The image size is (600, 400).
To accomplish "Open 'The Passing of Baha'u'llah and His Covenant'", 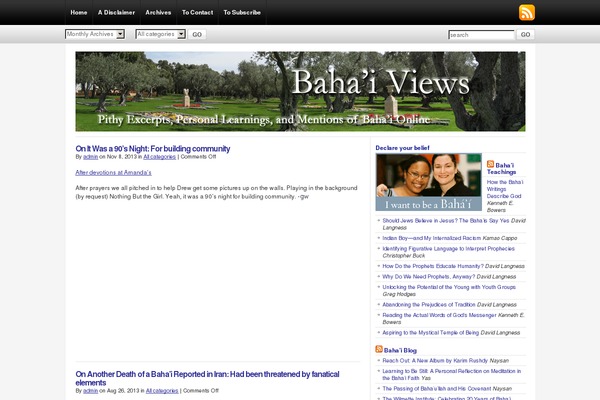I will tap(437, 389).
